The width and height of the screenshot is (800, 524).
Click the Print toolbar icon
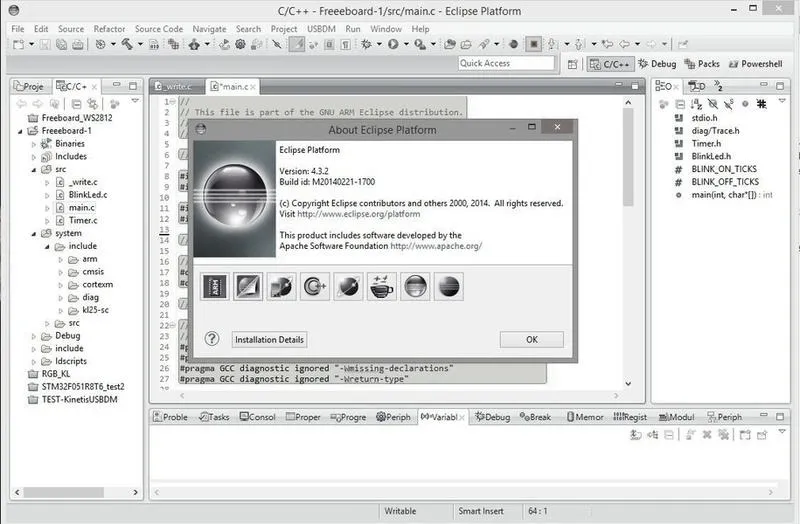[78, 44]
